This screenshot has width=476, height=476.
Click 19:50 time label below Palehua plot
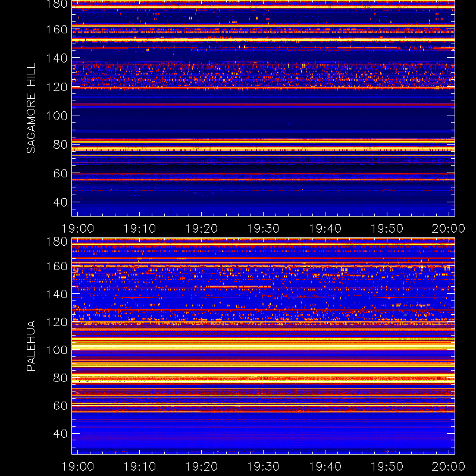click(x=387, y=466)
